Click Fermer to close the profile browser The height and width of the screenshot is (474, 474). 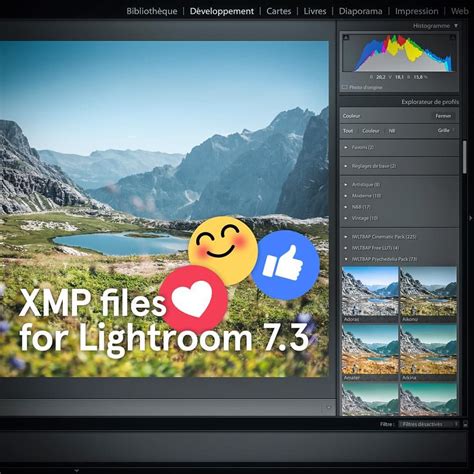point(443,116)
